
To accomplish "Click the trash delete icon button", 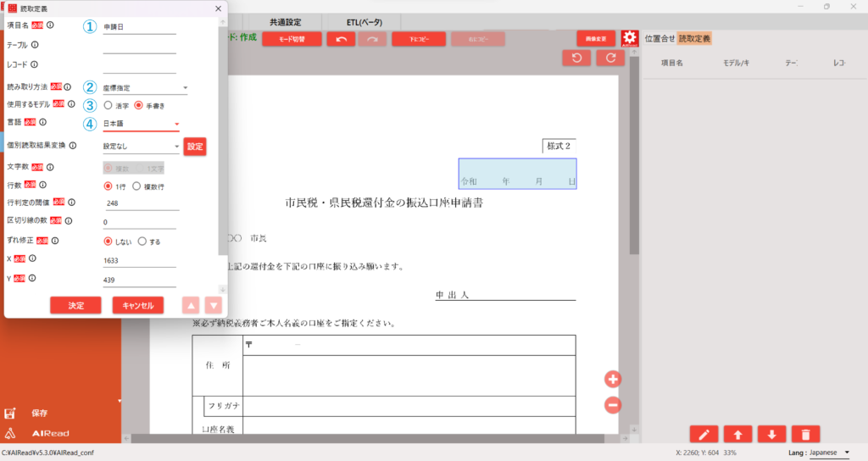I will (805, 435).
